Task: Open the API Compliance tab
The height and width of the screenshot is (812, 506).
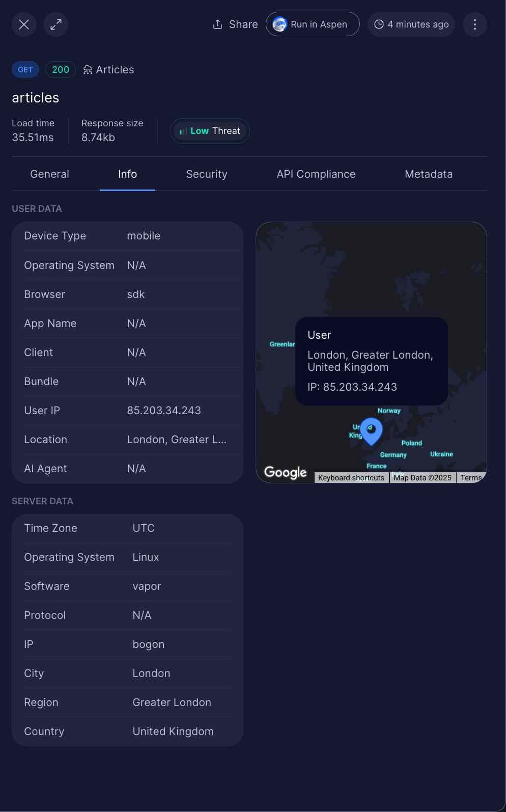Action: click(316, 174)
